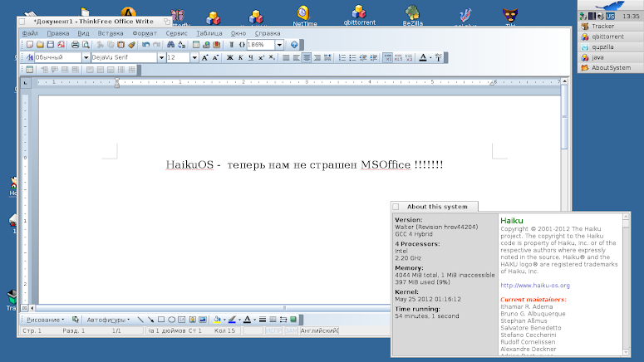Image resolution: width=644 pixels, height=362 pixels.
Task: Change text color with the underlined A
Action: [423, 57]
